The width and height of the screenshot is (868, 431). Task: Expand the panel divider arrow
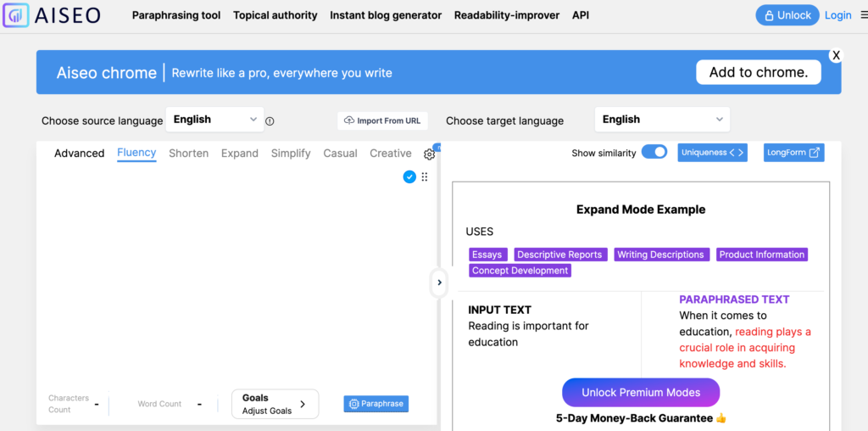tap(439, 283)
